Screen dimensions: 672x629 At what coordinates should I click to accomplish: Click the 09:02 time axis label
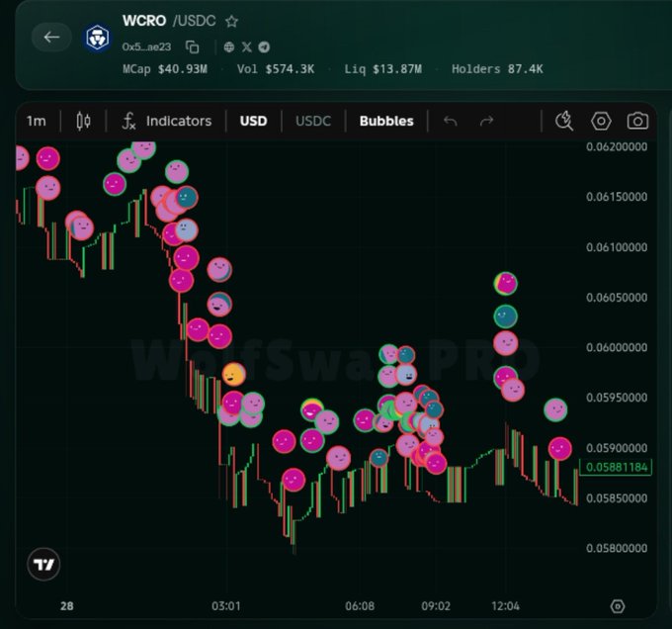point(436,606)
